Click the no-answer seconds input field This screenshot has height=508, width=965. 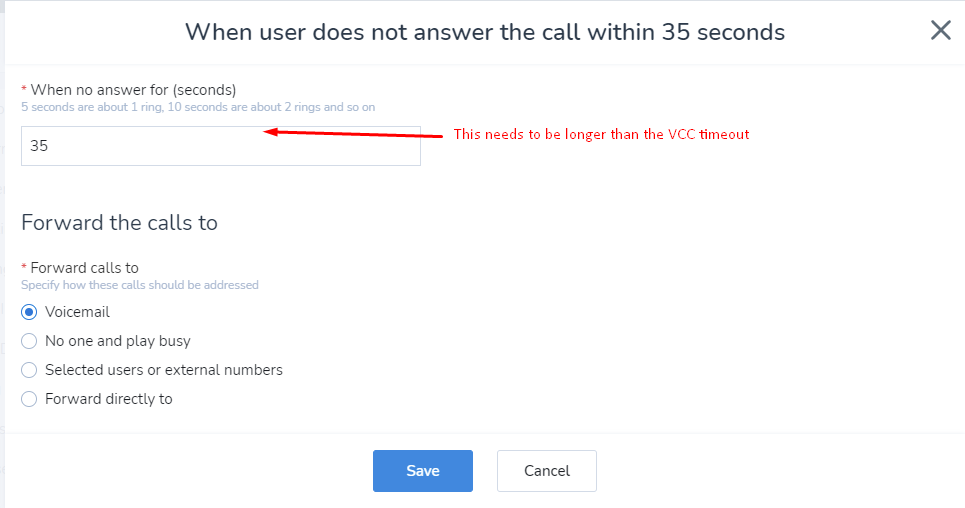click(x=220, y=146)
